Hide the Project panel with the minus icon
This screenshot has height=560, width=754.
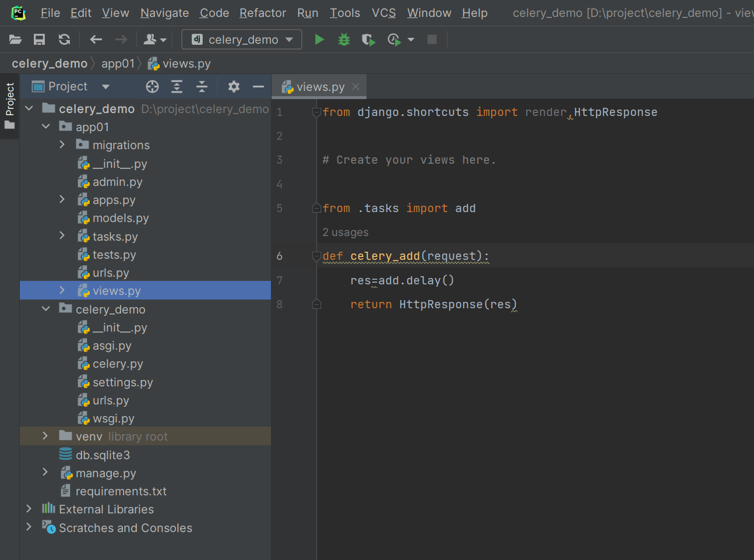258,87
